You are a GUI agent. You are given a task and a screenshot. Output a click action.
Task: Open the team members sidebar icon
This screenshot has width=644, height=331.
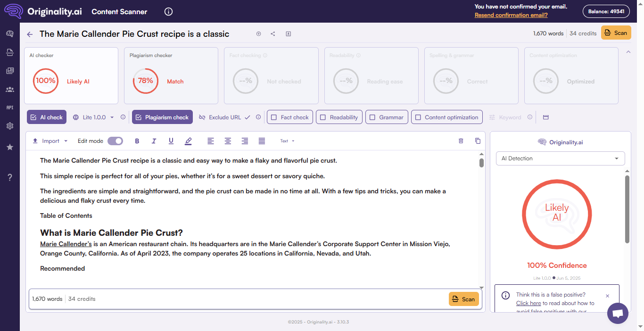9,89
